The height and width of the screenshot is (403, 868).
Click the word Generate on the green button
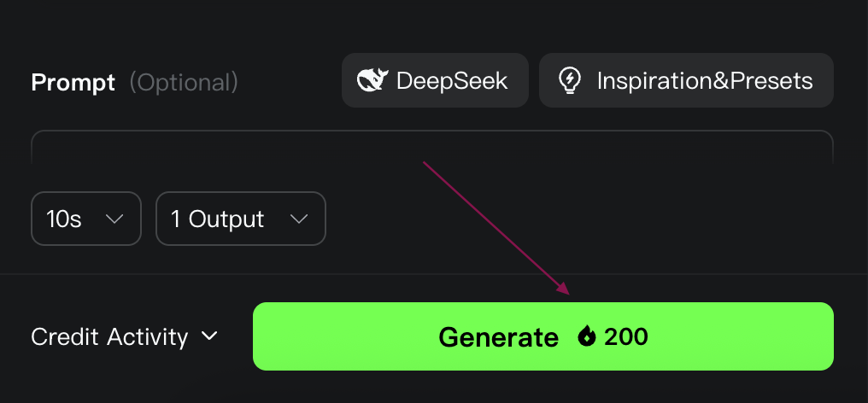point(499,336)
